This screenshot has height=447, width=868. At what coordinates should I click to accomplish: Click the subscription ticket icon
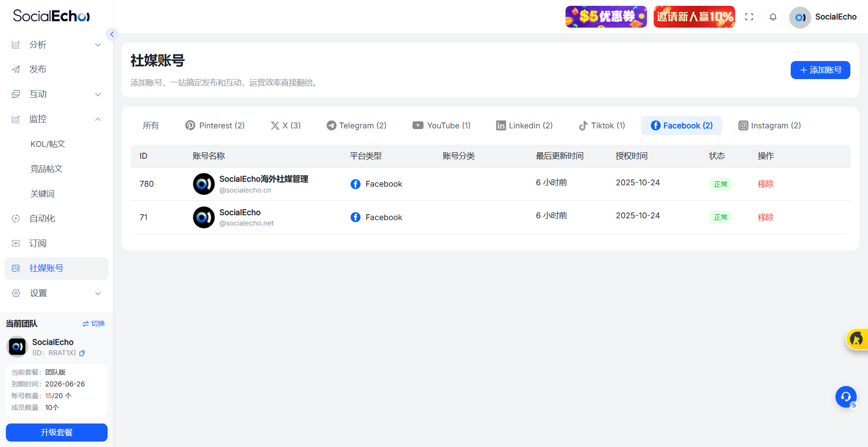pos(16,243)
